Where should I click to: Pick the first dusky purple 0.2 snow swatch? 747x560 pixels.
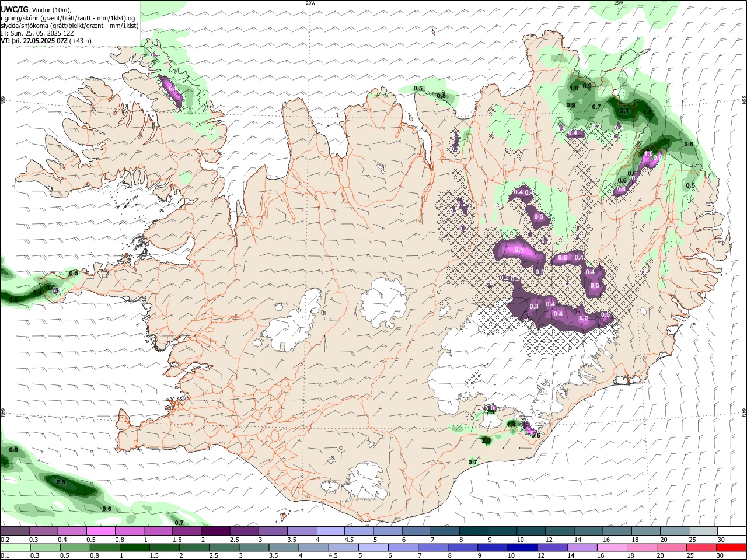tap(15, 531)
